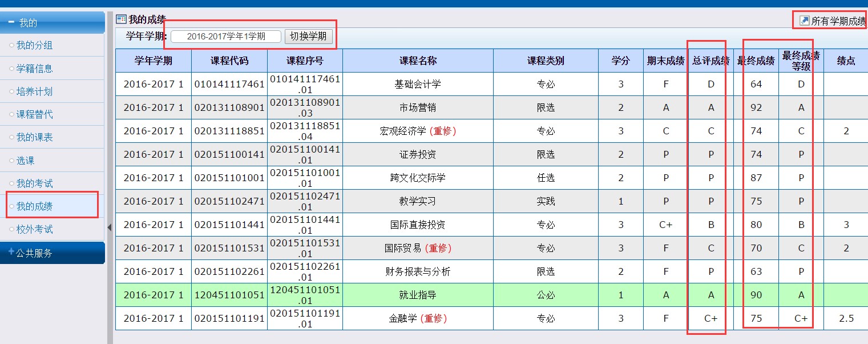Click the 课程序号 column header
The width and height of the screenshot is (868, 344).
305,61
